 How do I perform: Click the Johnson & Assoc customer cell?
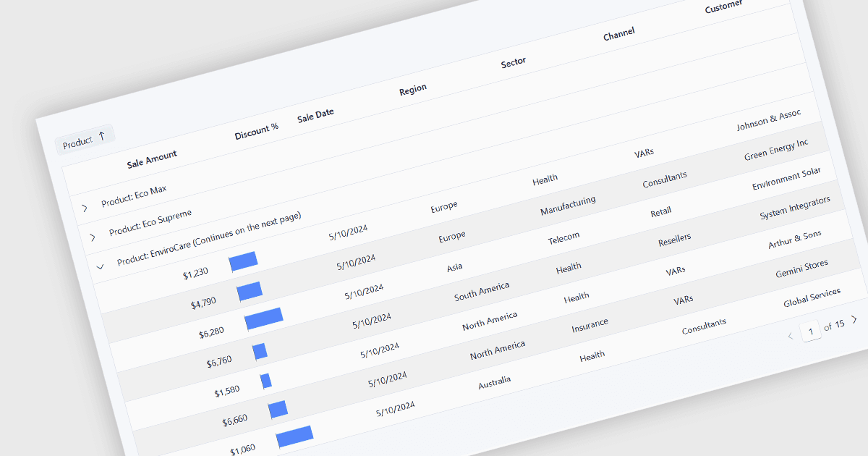coord(768,122)
